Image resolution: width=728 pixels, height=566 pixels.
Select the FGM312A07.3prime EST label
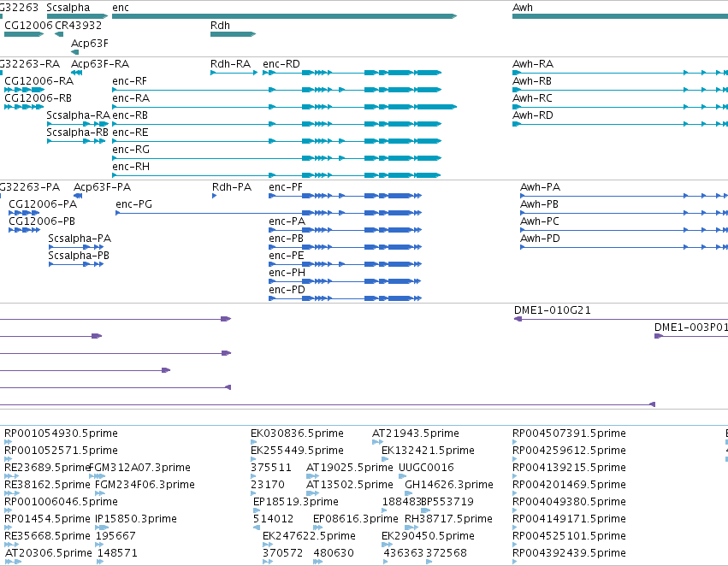[x=140, y=469]
